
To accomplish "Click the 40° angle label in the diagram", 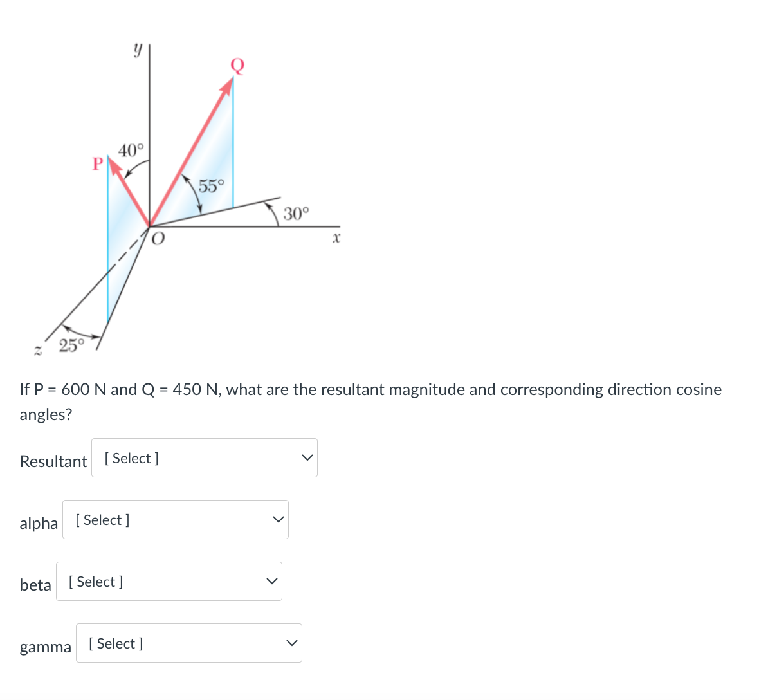I will [x=131, y=149].
